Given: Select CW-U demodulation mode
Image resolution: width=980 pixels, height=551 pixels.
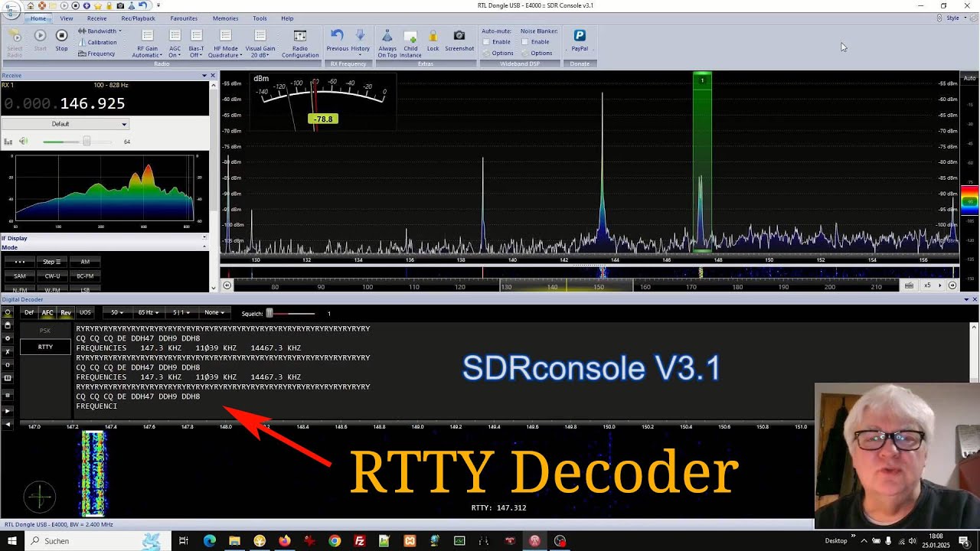Looking at the screenshot, I should 52,275.
